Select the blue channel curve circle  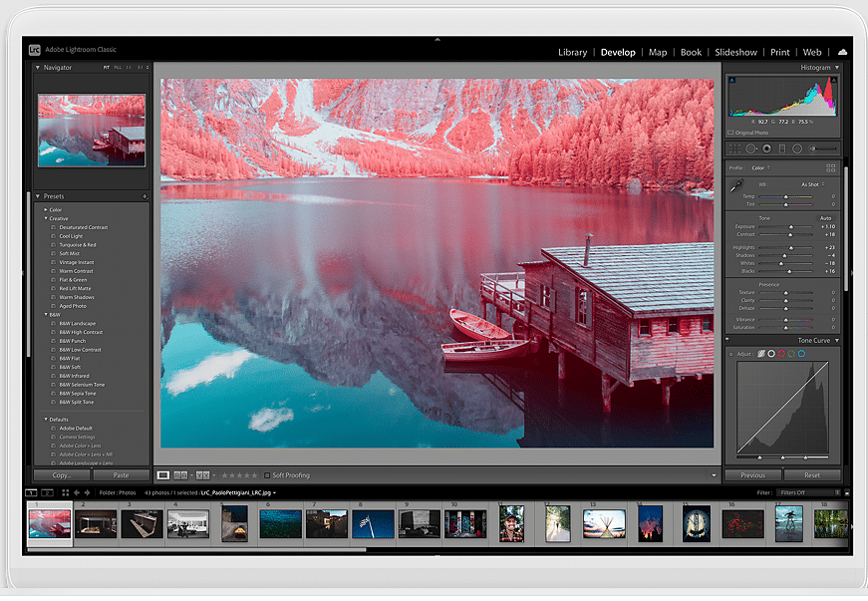click(x=801, y=354)
